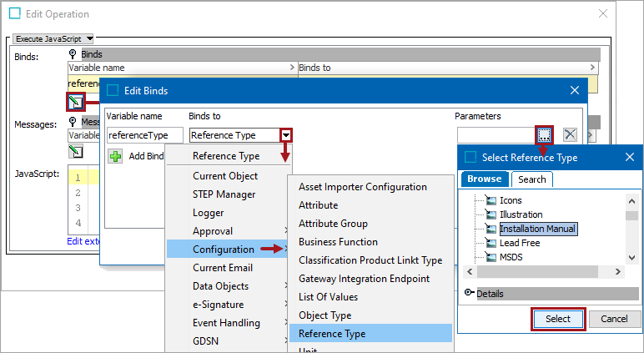The image size is (644, 353).
Task: Select Object Type submenu item
Action: [x=325, y=315]
